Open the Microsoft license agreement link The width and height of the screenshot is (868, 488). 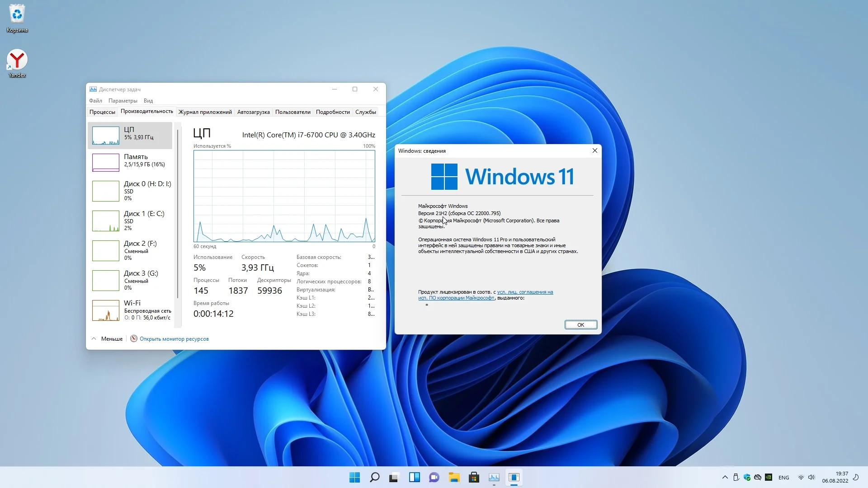[x=524, y=292]
